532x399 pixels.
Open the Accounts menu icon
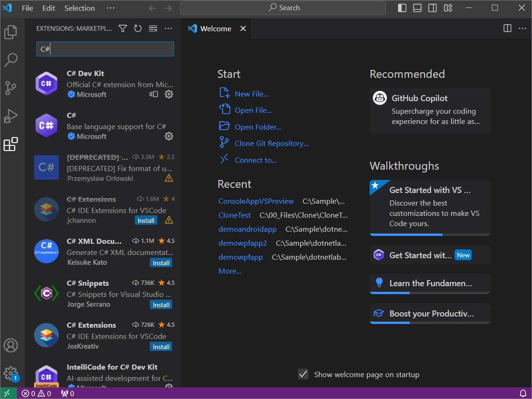point(11,345)
